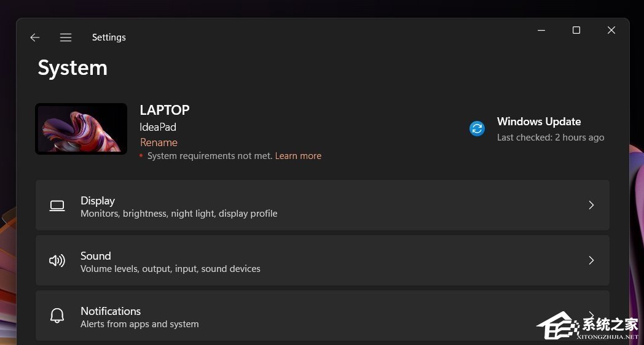Click the Notifications bell icon

coord(57,316)
